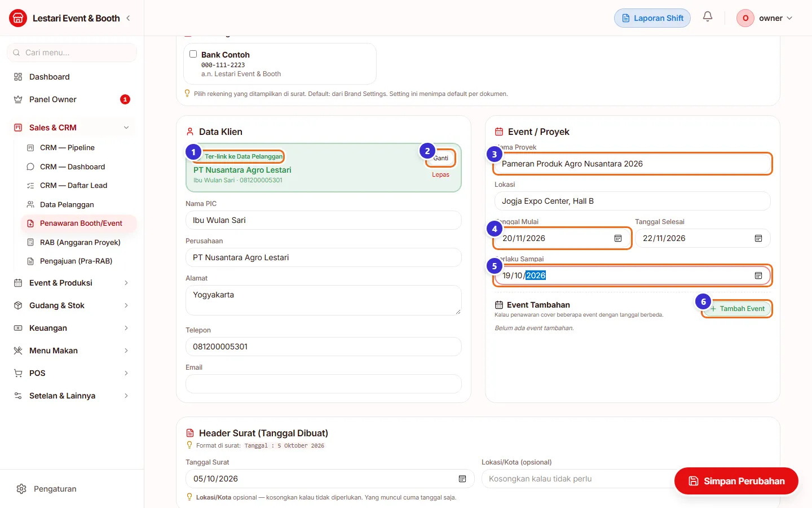Open the notifications bell
This screenshot has width=812, height=508.
pos(708,17)
